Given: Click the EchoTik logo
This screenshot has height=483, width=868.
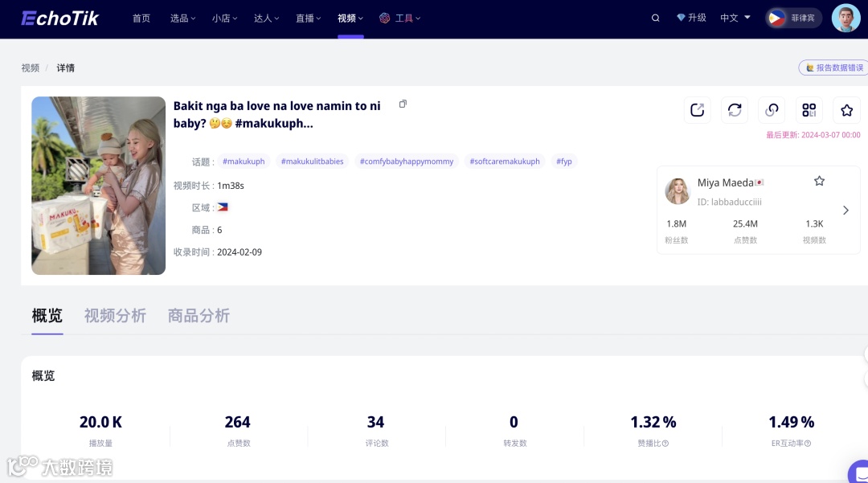Looking at the screenshot, I should pyautogui.click(x=59, y=18).
